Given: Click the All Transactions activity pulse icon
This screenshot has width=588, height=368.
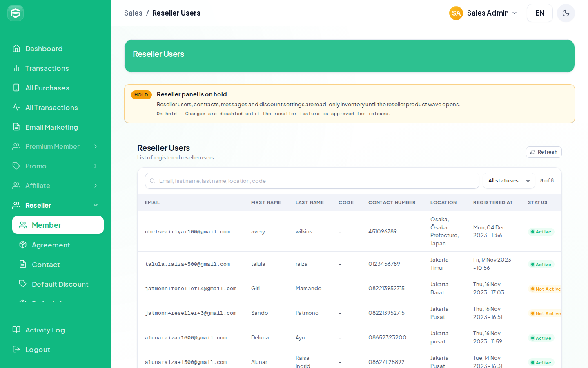Looking at the screenshot, I should pos(16,107).
